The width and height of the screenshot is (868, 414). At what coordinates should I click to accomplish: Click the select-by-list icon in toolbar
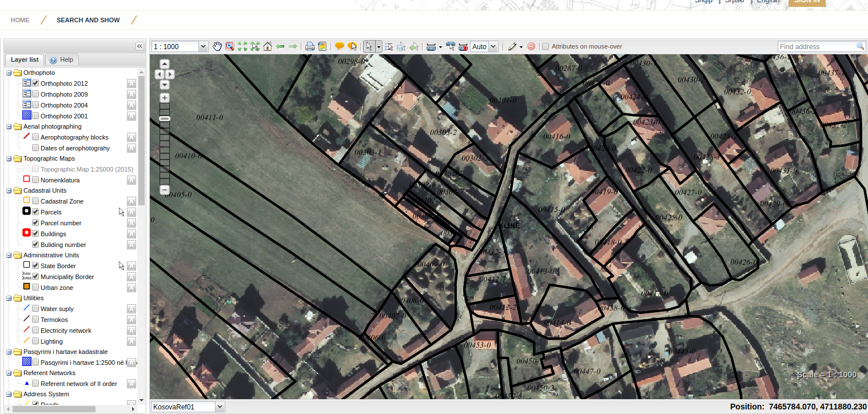click(389, 46)
